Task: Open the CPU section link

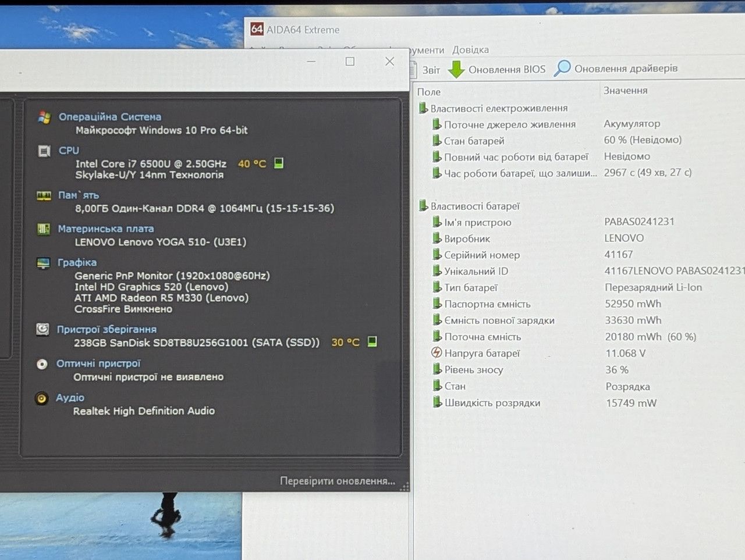Action: coord(69,151)
